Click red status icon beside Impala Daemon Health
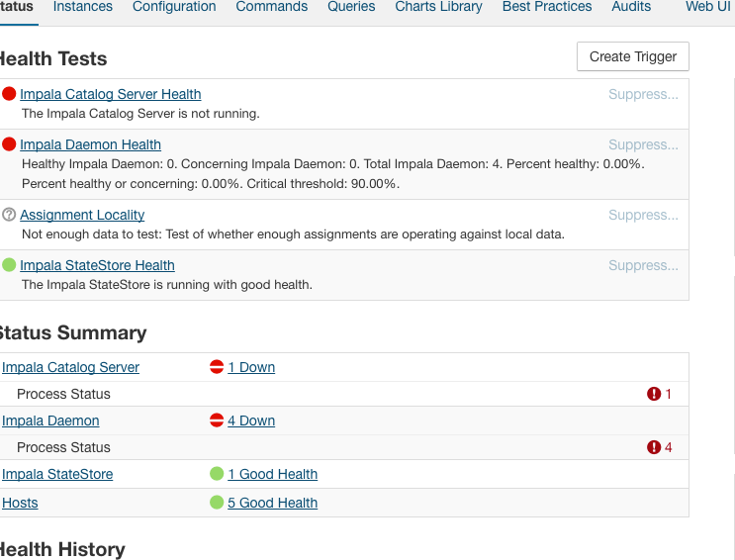 9,144
